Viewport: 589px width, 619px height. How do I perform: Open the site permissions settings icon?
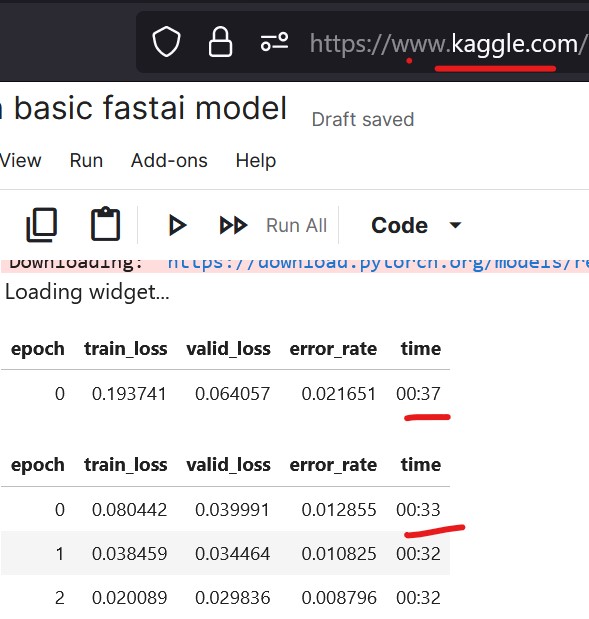pos(274,42)
